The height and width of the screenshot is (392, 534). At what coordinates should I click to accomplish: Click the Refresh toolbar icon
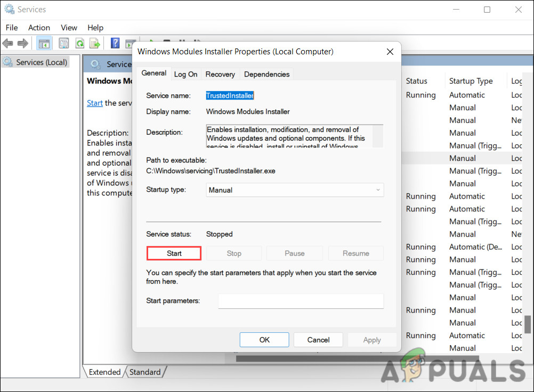tap(80, 44)
